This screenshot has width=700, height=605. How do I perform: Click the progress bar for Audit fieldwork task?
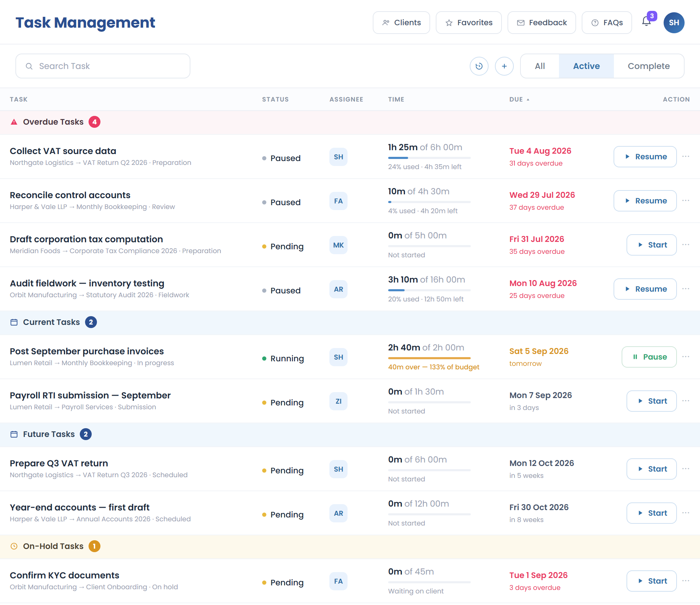429,290
